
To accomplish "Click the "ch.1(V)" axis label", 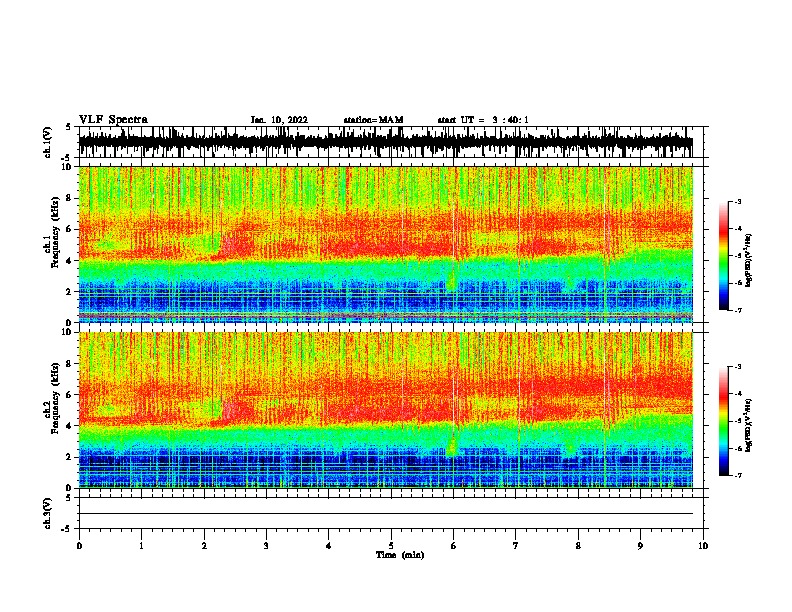I will click(x=48, y=142).
